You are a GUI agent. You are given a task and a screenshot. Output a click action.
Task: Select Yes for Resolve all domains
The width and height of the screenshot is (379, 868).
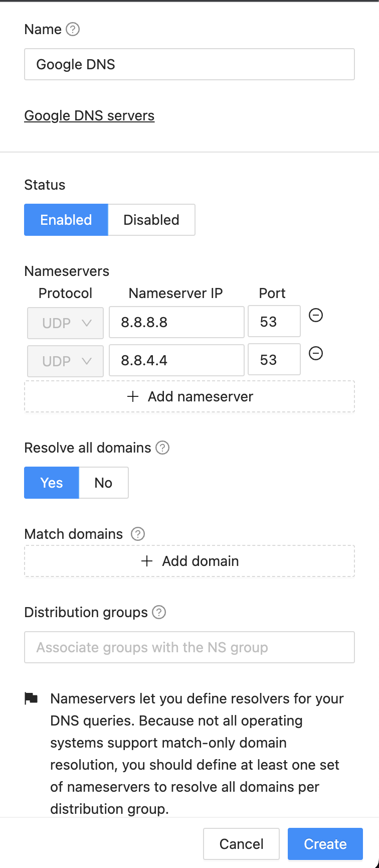pos(51,483)
